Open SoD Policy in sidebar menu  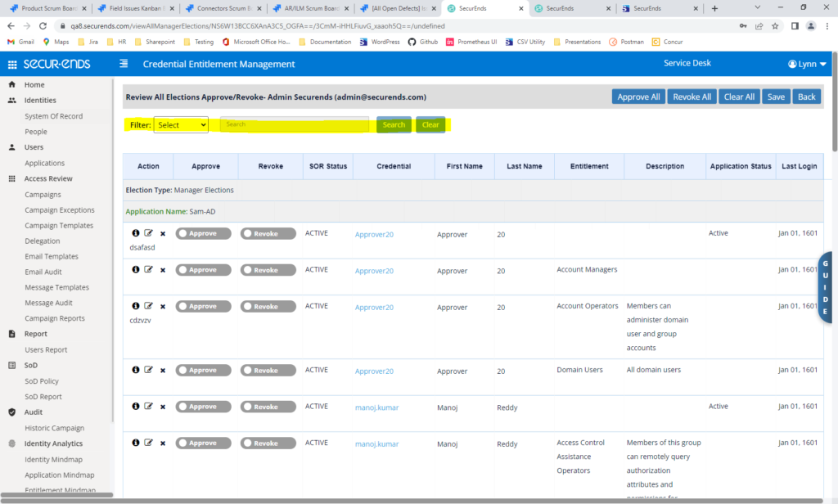coord(42,381)
